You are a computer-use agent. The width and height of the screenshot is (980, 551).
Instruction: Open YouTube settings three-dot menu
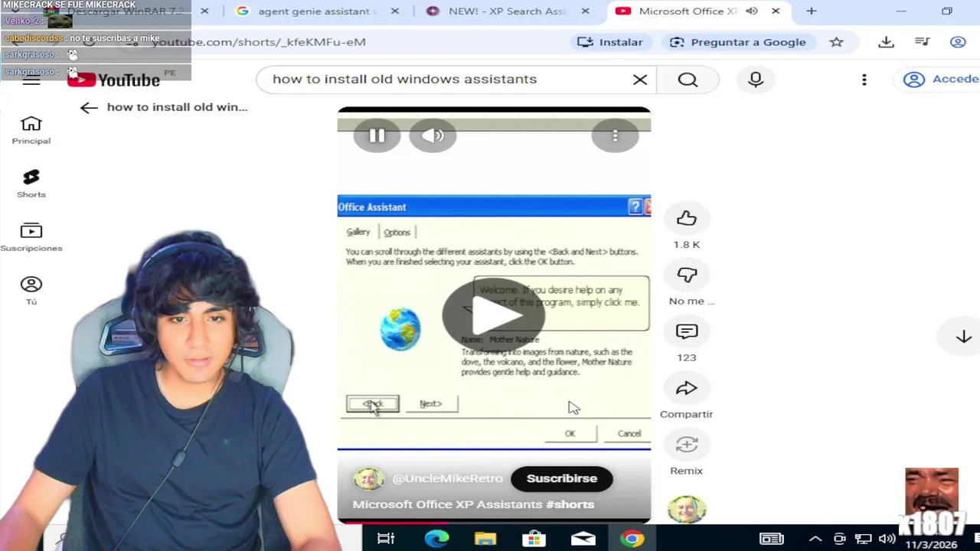pos(864,80)
